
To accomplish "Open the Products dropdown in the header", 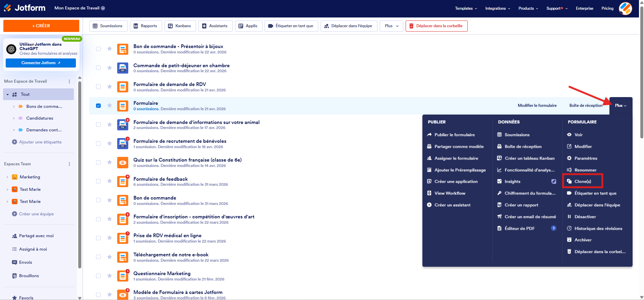I will point(528,8).
